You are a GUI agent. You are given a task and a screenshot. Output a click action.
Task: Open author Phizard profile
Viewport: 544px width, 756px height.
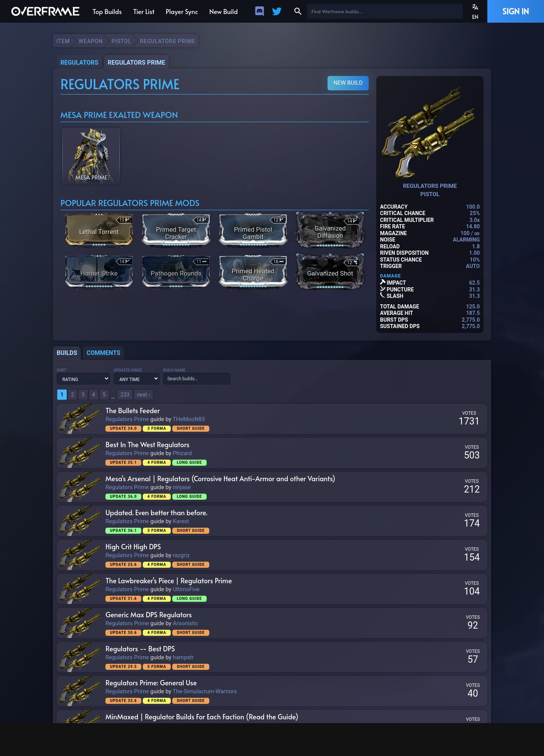[x=182, y=453]
